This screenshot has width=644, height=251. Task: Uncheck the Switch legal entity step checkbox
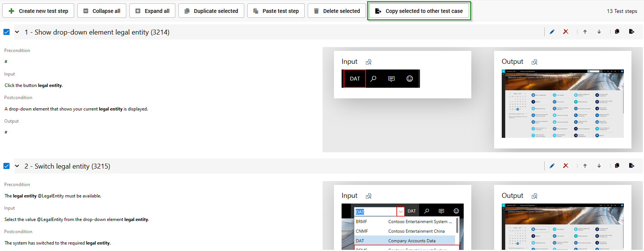coord(6,166)
